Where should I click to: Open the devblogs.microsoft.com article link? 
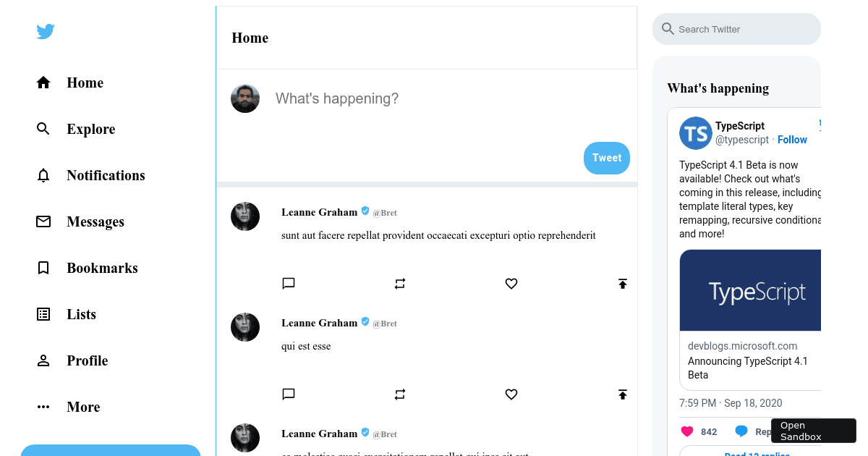click(742, 346)
